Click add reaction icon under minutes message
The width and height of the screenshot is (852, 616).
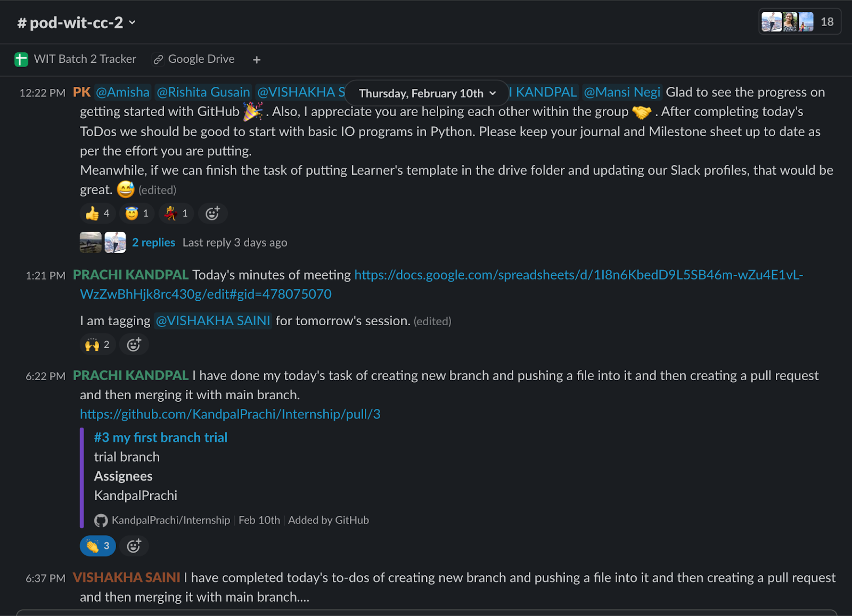coord(134,344)
